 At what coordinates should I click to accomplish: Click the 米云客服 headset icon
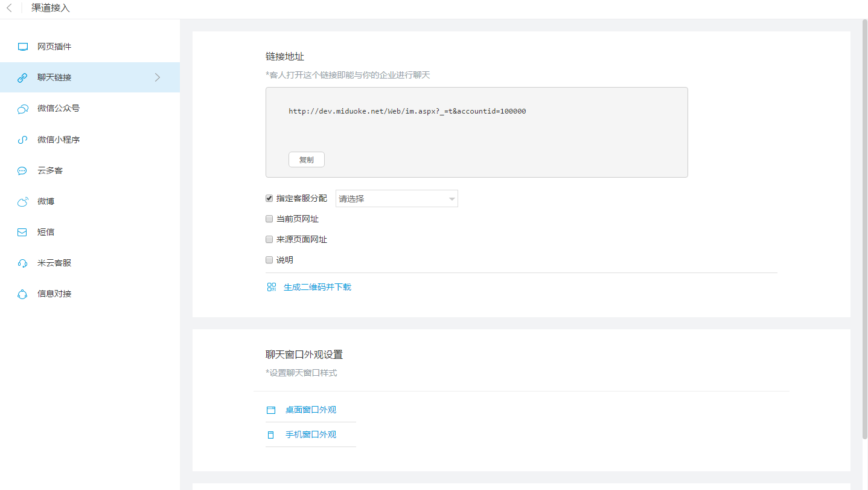22,263
